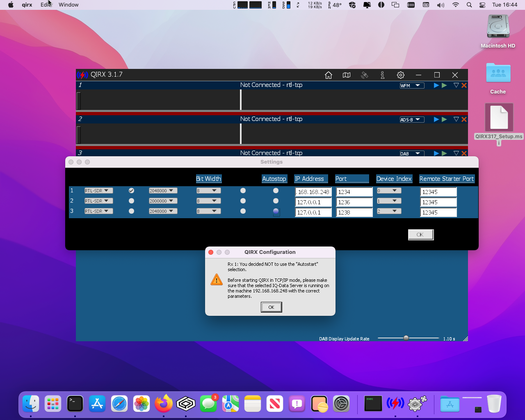Adjust the DAB Display Update Rate slider
Image resolution: width=525 pixels, height=420 pixels.
tap(406, 338)
